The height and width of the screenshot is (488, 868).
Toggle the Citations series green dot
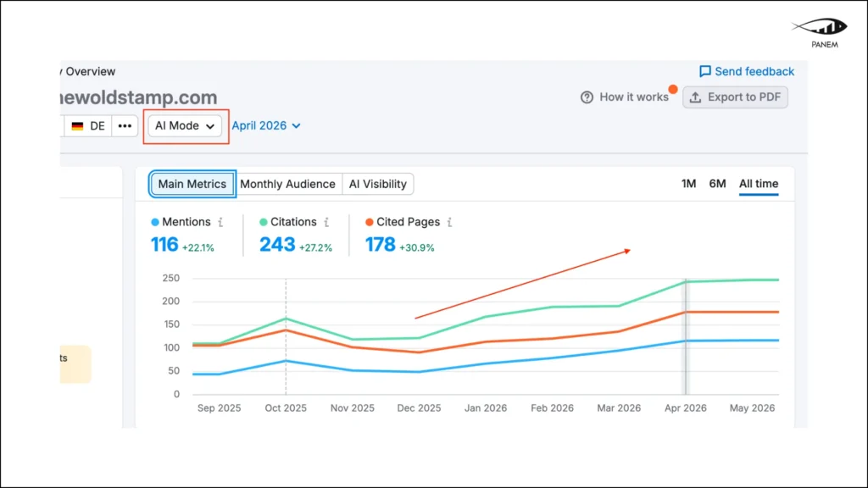pyautogui.click(x=264, y=222)
